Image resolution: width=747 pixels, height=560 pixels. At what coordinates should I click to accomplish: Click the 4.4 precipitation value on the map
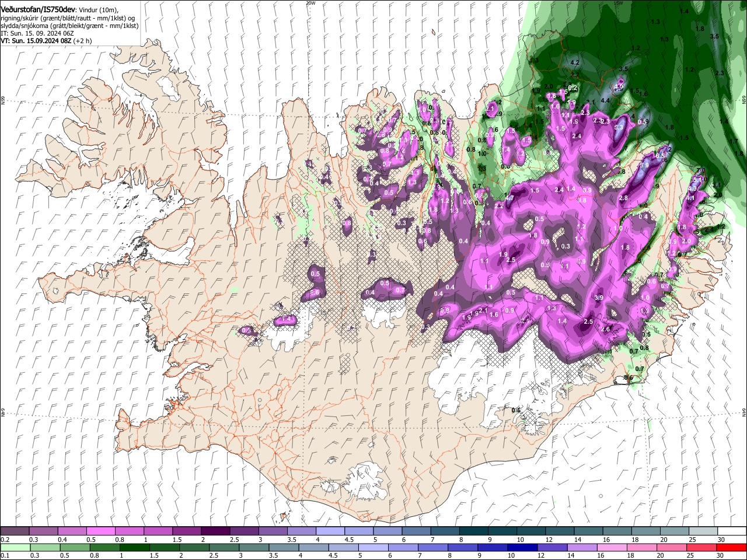click(605, 100)
